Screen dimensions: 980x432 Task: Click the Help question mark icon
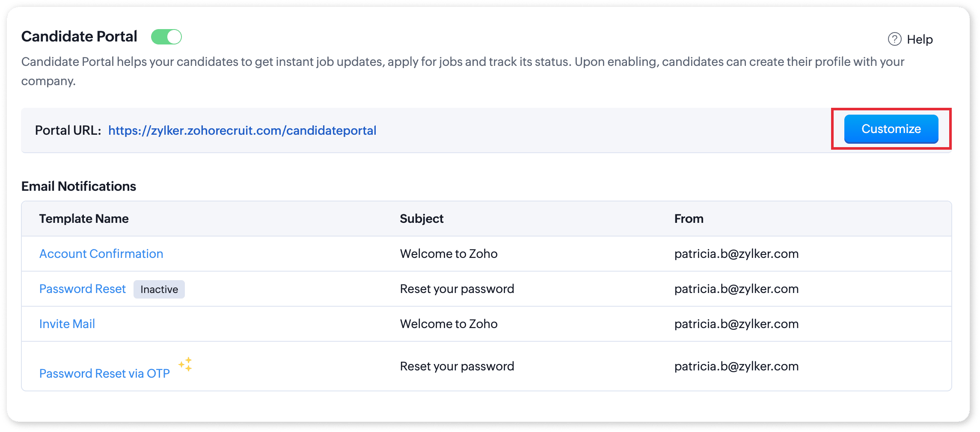point(894,39)
